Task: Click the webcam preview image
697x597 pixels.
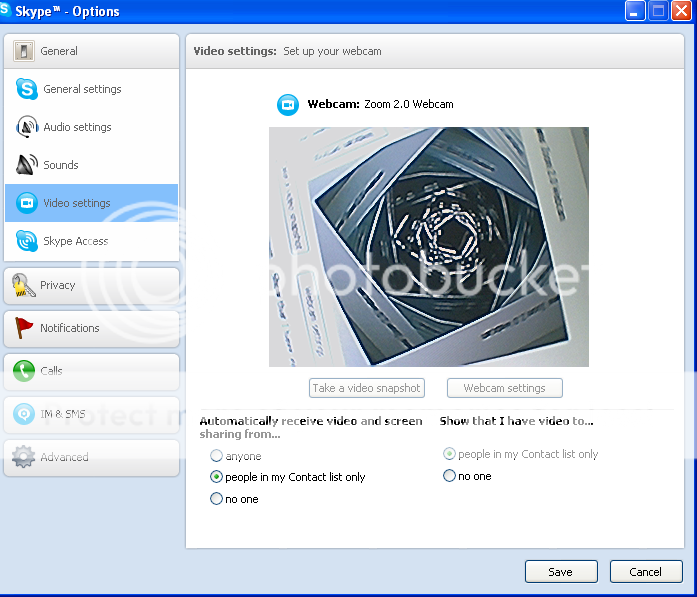Action: (x=429, y=247)
